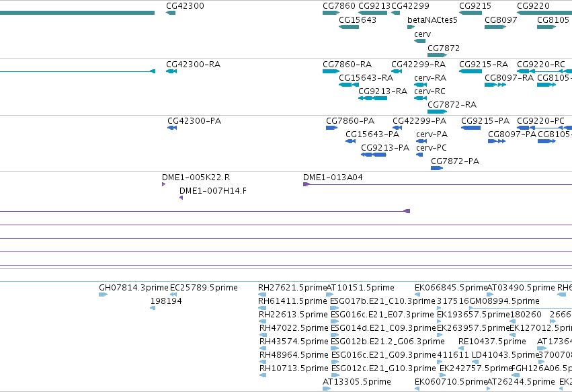Click the CG15643-PA protein feature
572x392 pixels.
pos(351,141)
